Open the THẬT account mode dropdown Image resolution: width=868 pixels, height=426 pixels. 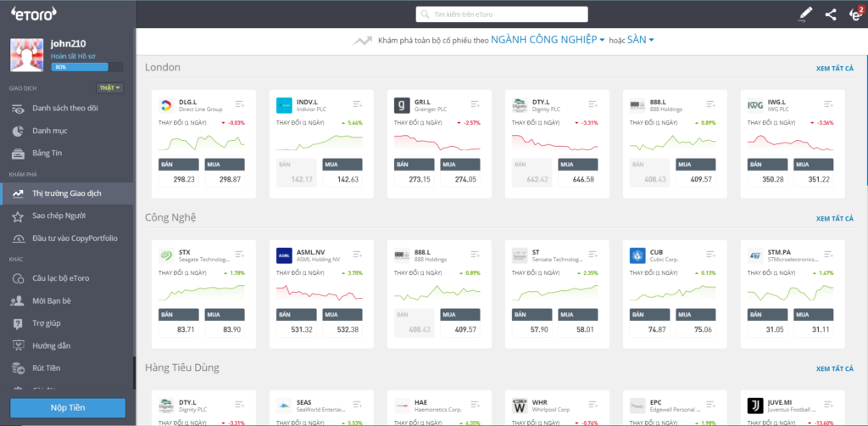[x=110, y=88]
